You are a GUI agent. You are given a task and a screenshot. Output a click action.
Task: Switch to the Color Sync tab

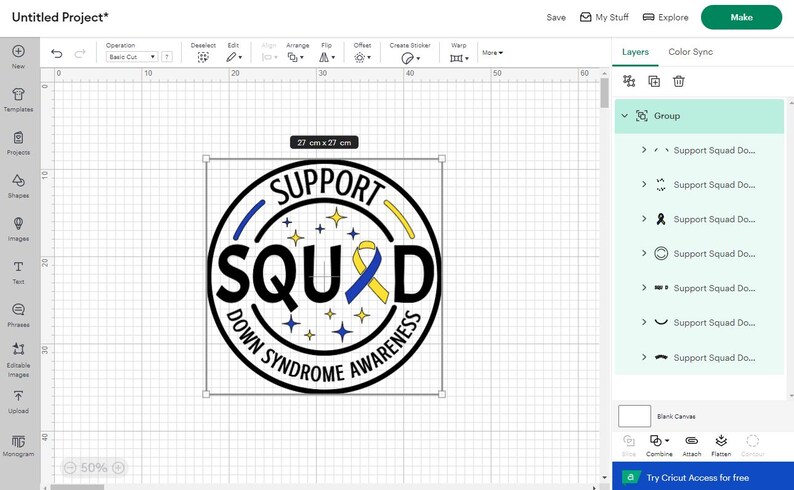pyautogui.click(x=690, y=52)
